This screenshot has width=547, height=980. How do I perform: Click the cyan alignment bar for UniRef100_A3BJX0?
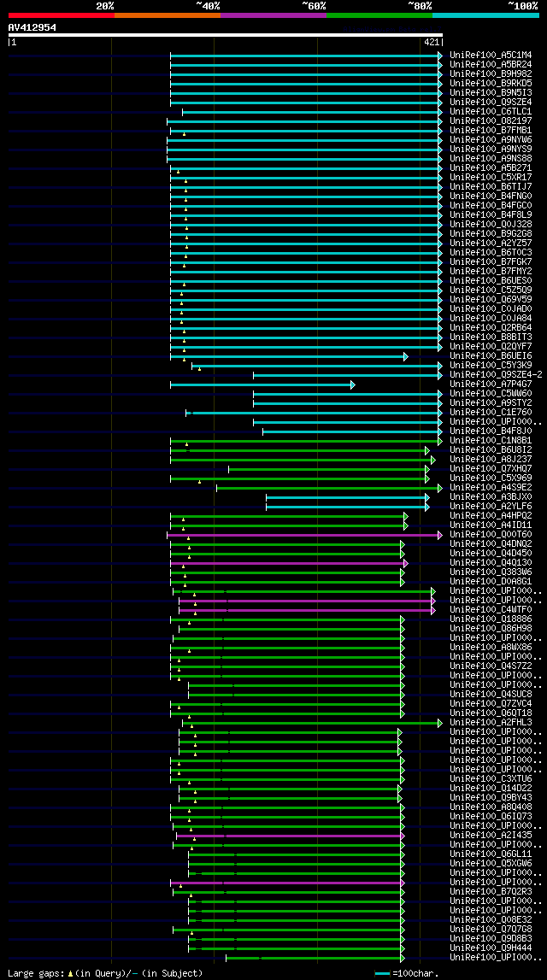[x=348, y=497]
